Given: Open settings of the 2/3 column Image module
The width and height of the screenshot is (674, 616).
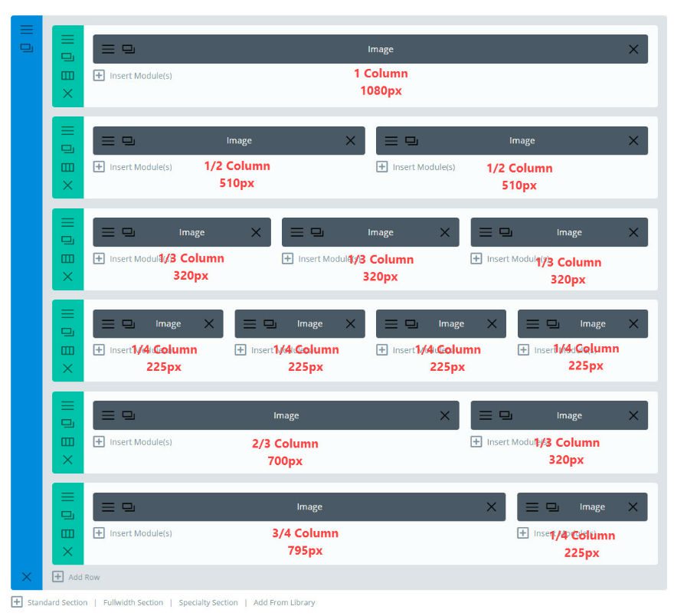Looking at the screenshot, I should point(108,415).
